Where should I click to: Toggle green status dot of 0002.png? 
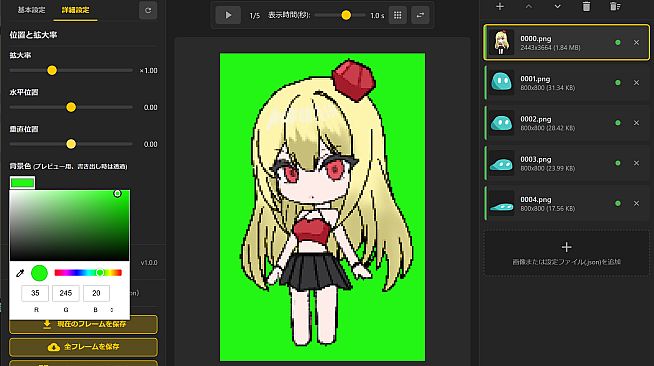click(x=618, y=123)
